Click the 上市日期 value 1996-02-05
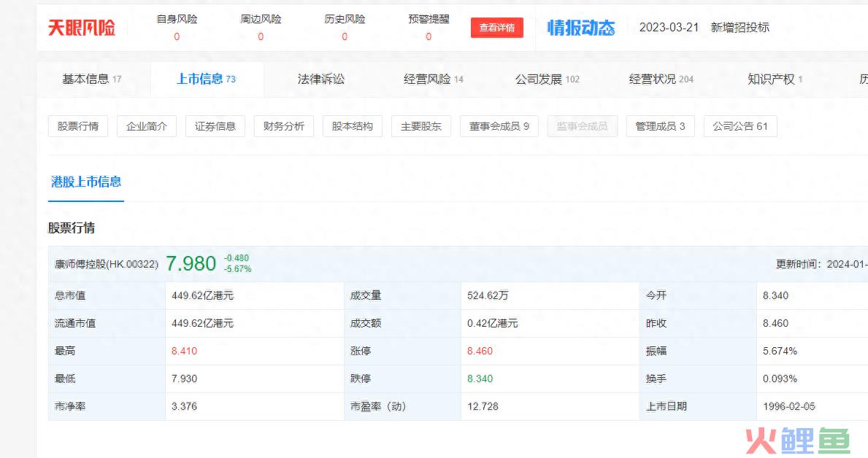The height and width of the screenshot is (458, 868). [x=789, y=406]
